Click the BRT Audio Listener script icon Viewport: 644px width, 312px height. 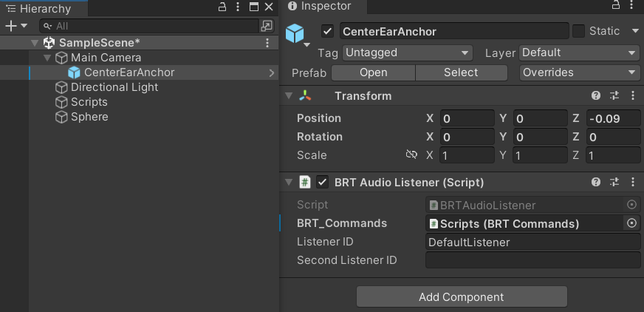pyautogui.click(x=305, y=182)
